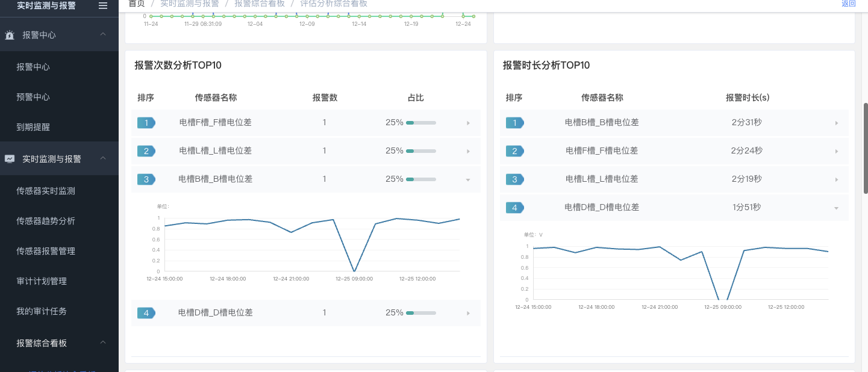Image resolution: width=868 pixels, height=372 pixels.
Task: Click the 报警综合看板 breadcrumb link
Action: (260, 4)
